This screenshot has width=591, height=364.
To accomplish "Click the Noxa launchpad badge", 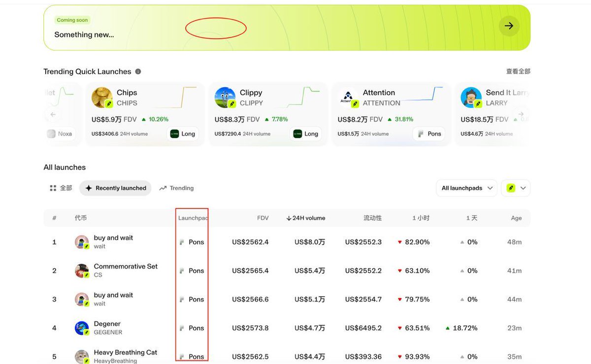I will coord(60,134).
